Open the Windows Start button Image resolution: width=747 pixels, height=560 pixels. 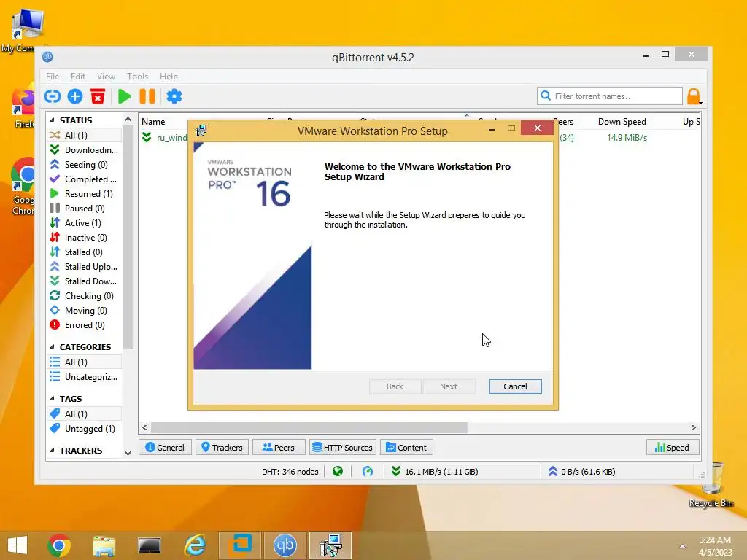tap(18, 545)
